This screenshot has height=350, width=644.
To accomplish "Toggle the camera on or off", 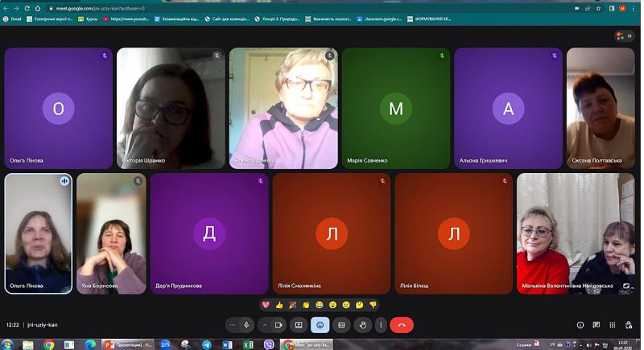I will (x=279, y=325).
